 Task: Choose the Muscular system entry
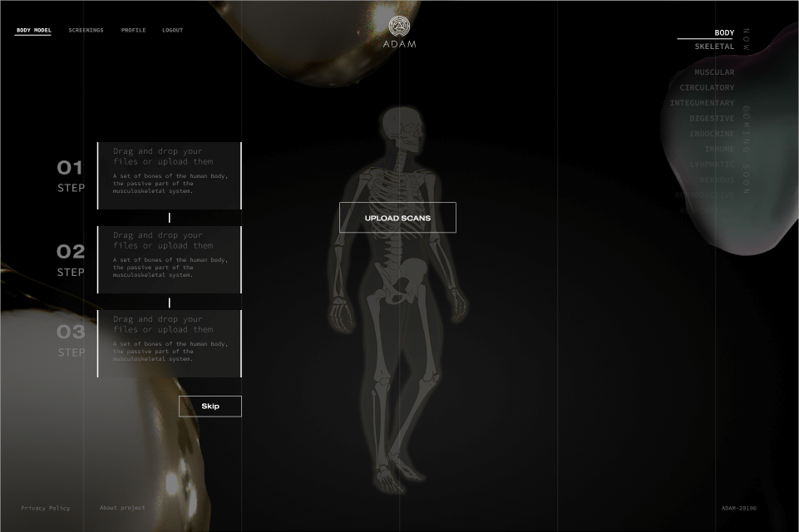tap(714, 72)
